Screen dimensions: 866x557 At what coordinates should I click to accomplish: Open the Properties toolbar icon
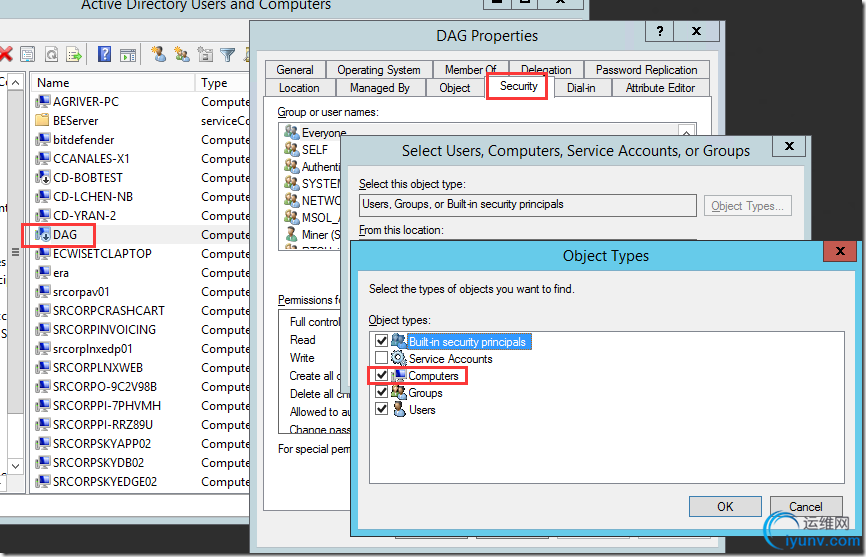(28, 54)
